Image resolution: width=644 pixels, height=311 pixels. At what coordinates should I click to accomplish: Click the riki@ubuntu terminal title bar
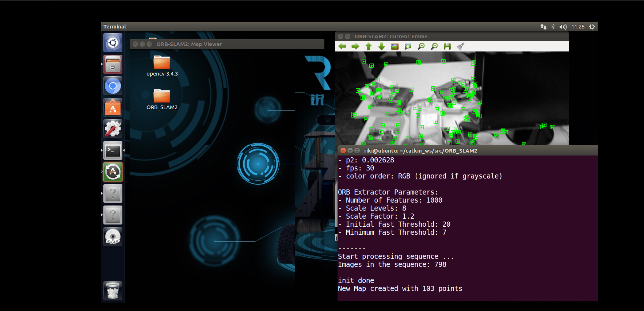pyautogui.click(x=468, y=151)
